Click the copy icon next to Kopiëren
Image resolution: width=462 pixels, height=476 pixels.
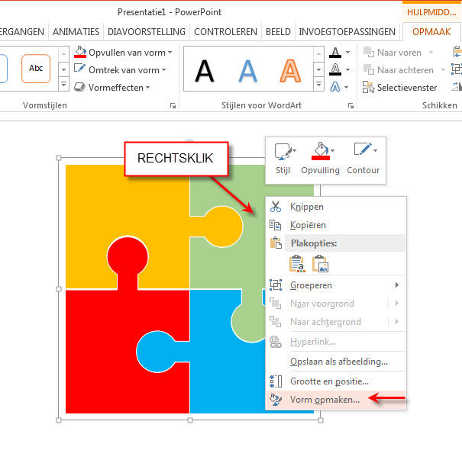tap(276, 225)
